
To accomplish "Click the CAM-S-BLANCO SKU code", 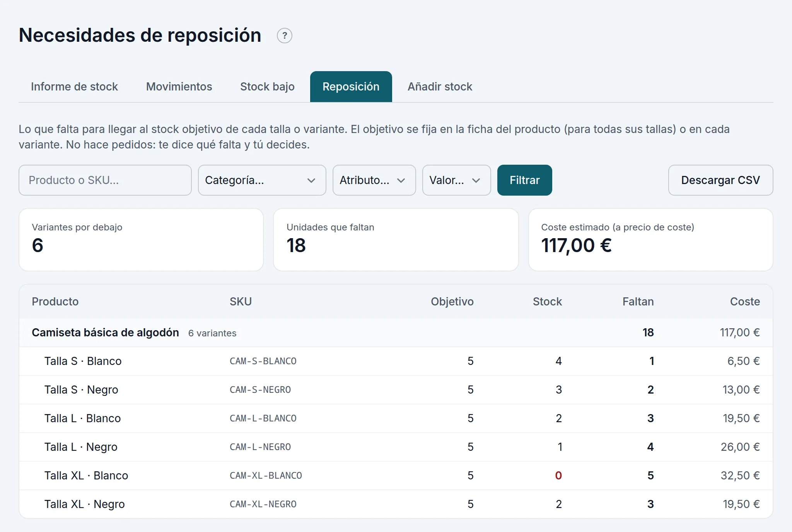I will click(263, 361).
